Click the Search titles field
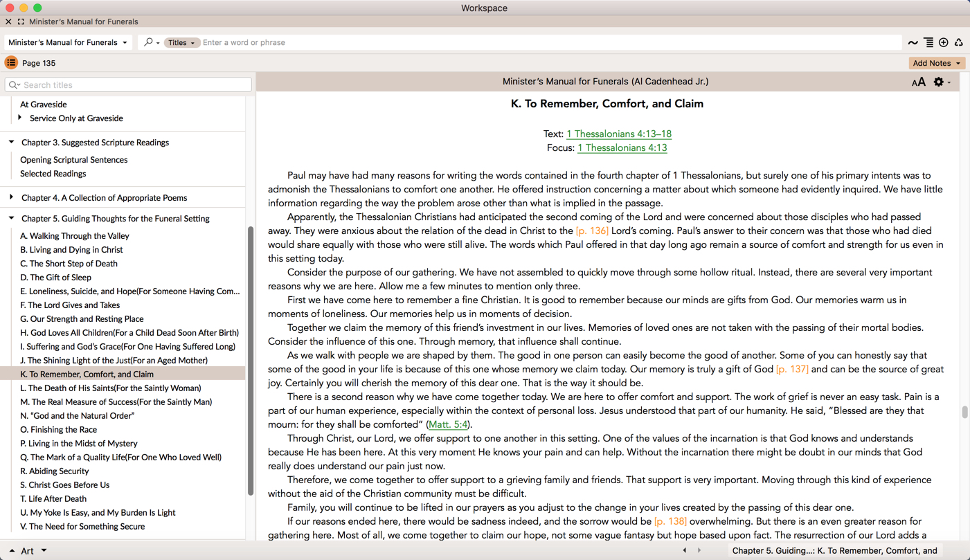970x560 pixels. coord(128,85)
